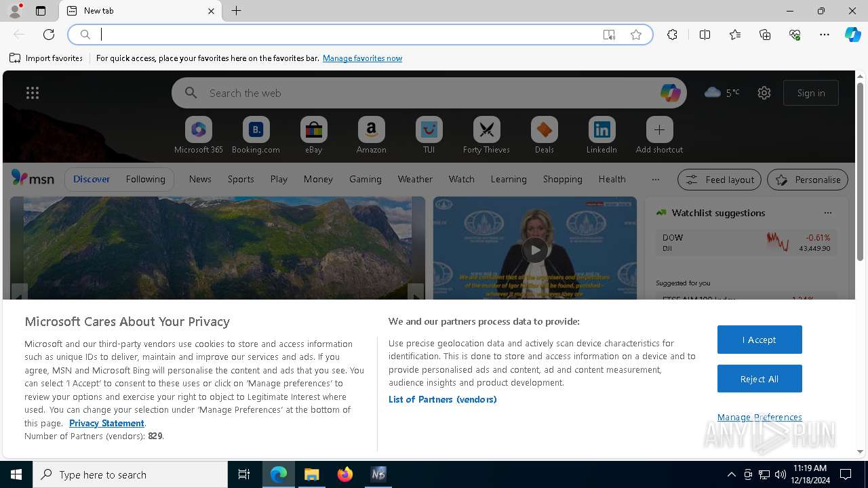The height and width of the screenshot is (488, 868).
Task: Open Copilot sidebar icon in toolbar
Action: [x=852, y=35]
